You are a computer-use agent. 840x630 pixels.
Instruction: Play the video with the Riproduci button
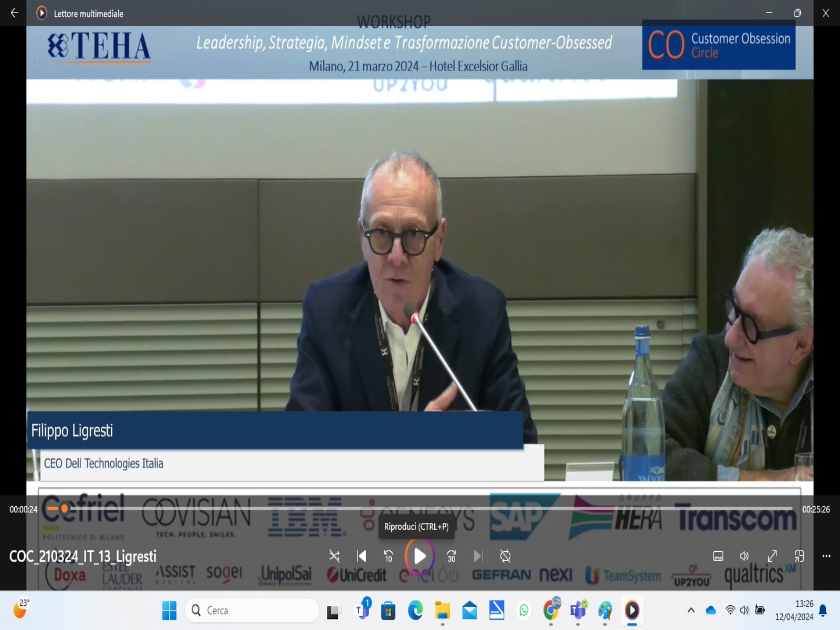(x=419, y=556)
